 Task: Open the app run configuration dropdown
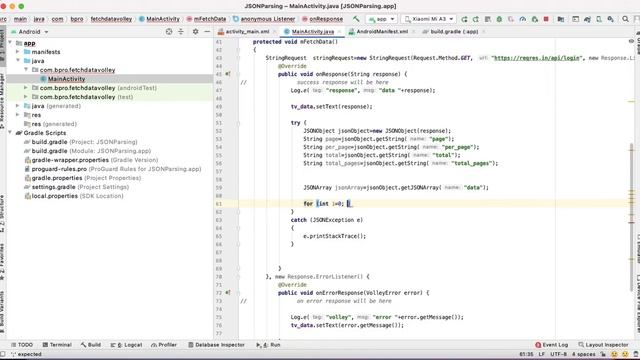tap(381, 19)
